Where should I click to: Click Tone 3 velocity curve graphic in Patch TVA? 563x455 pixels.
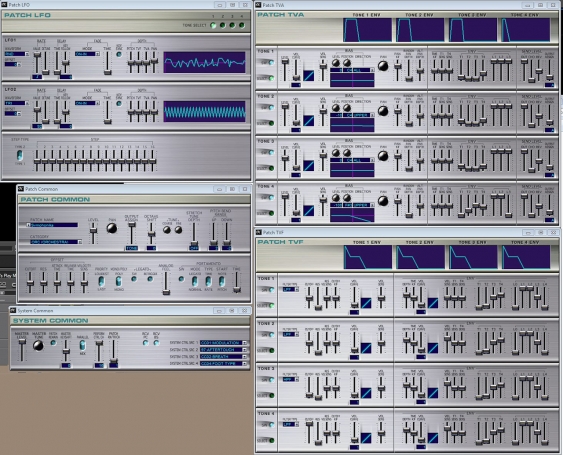pos(308,165)
